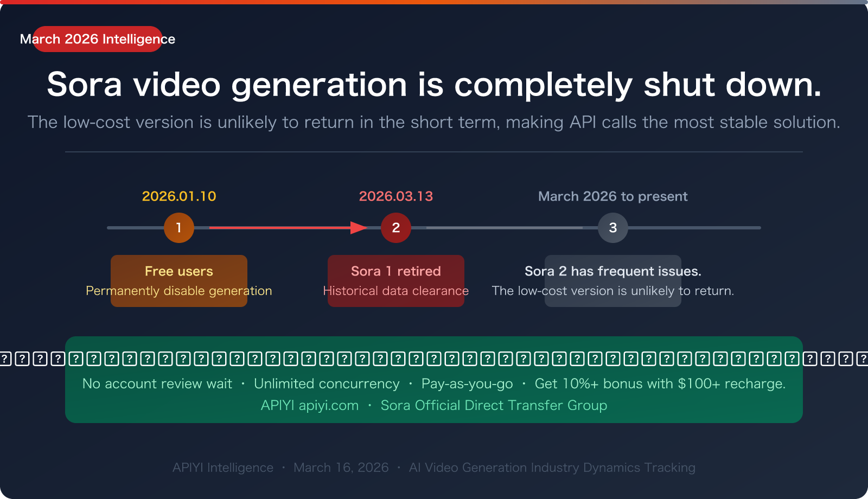The height and width of the screenshot is (499, 868).
Task: Click the 2026.01.10 date label
Action: pos(179,196)
